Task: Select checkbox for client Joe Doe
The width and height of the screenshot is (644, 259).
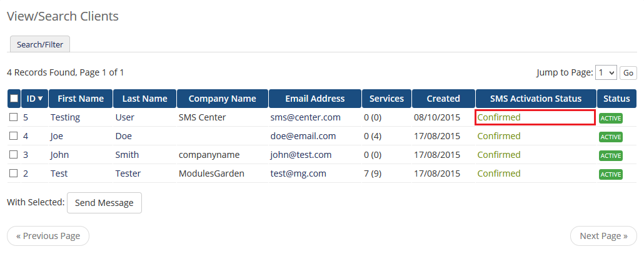Action: tap(14, 136)
